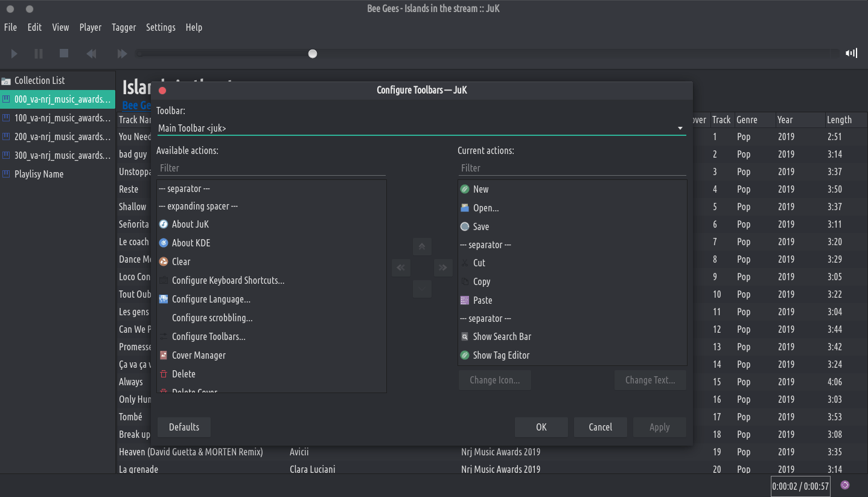Click the Play button in JuK toolbar
The height and width of the screenshot is (497, 868).
pos(14,54)
